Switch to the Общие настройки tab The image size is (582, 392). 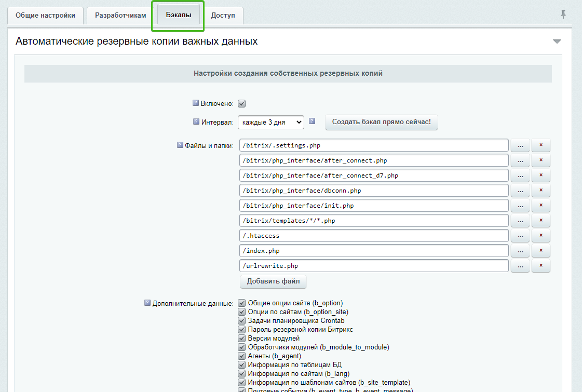click(x=45, y=16)
